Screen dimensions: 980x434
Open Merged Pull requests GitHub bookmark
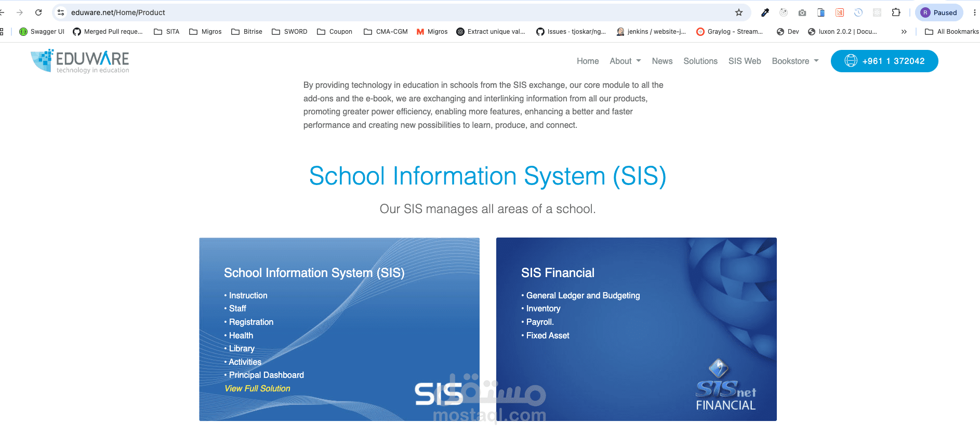pyautogui.click(x=108, y=32)
